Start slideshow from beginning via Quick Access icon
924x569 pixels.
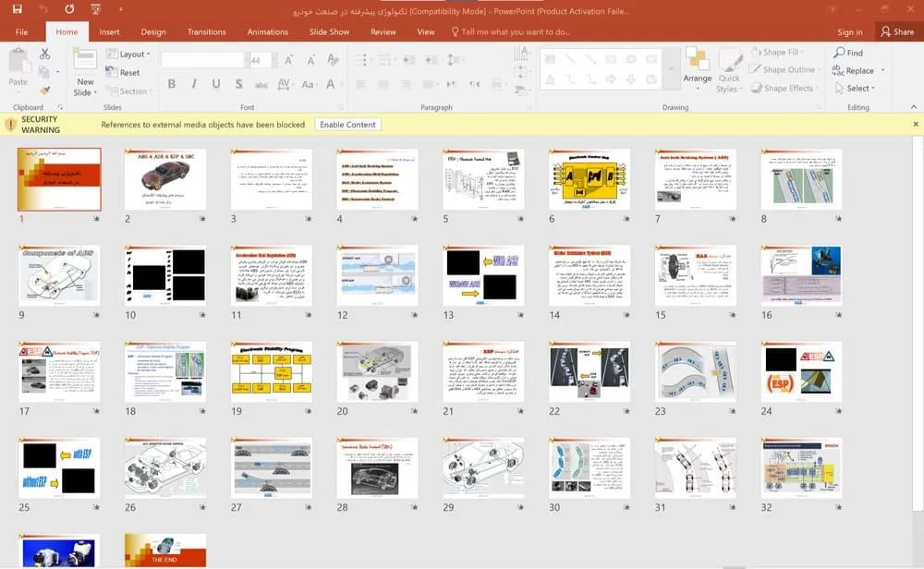pos(95,9)
